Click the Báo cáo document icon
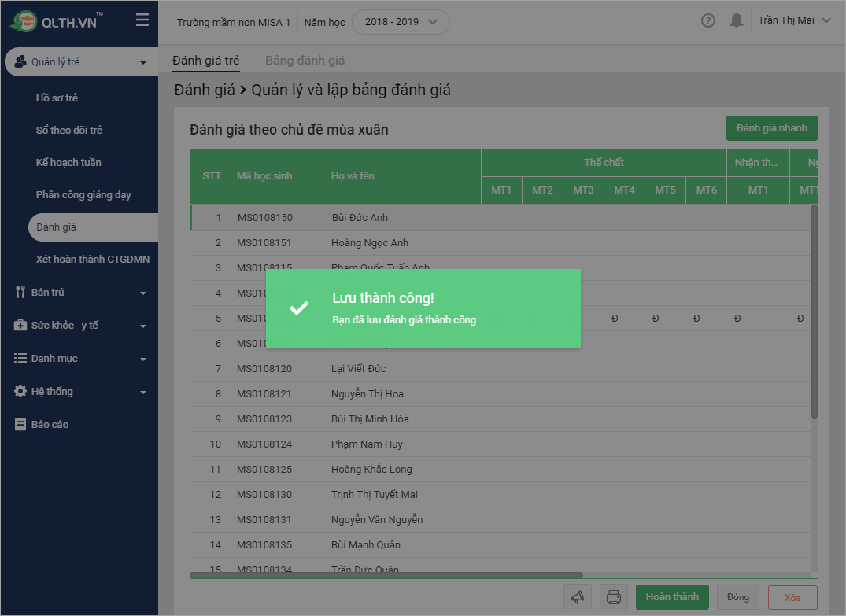Image resolution: width=846 pixels, height=616 pixels. pos(20,425)
